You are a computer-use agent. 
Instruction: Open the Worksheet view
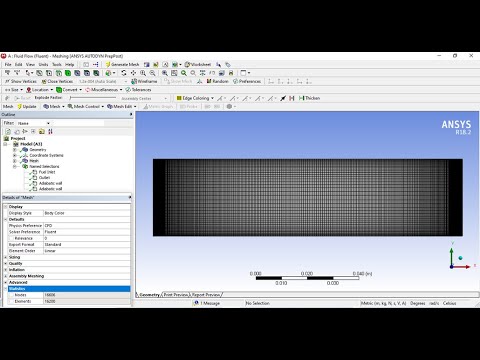pos(198,64)
